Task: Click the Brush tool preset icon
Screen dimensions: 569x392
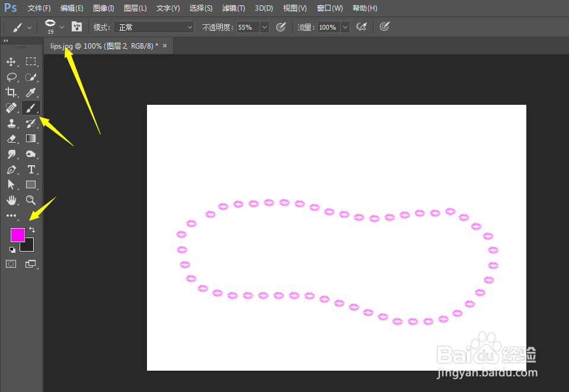Action: click(17, 27)
